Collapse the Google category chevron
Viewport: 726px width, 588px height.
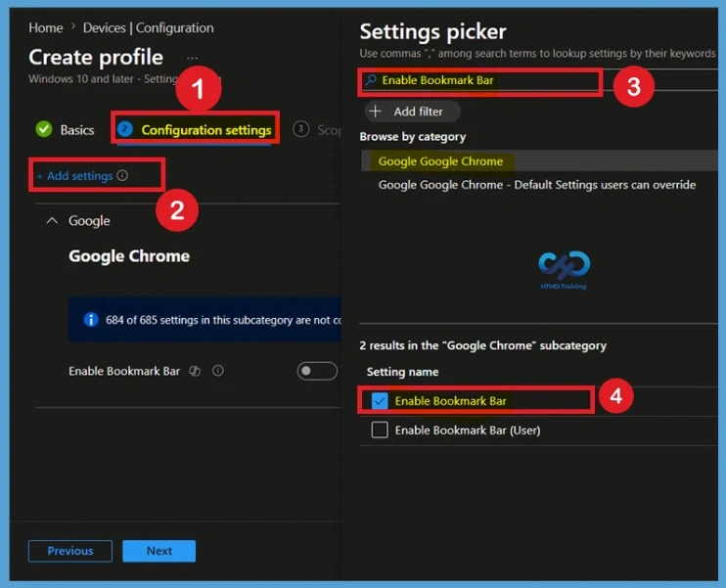(x=52, y=221)
